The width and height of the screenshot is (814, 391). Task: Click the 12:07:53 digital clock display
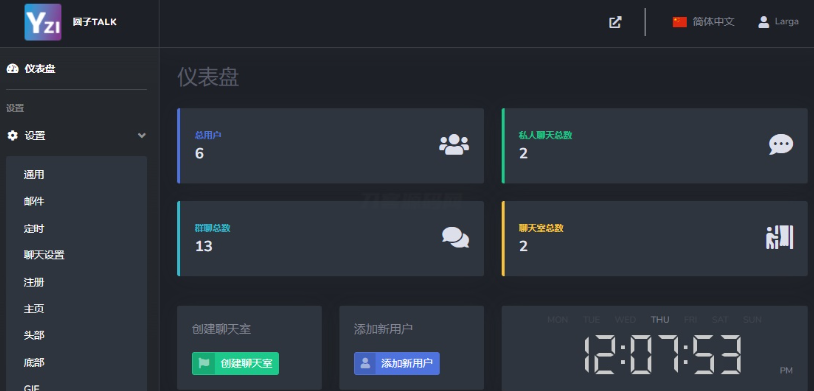point(662,355)
